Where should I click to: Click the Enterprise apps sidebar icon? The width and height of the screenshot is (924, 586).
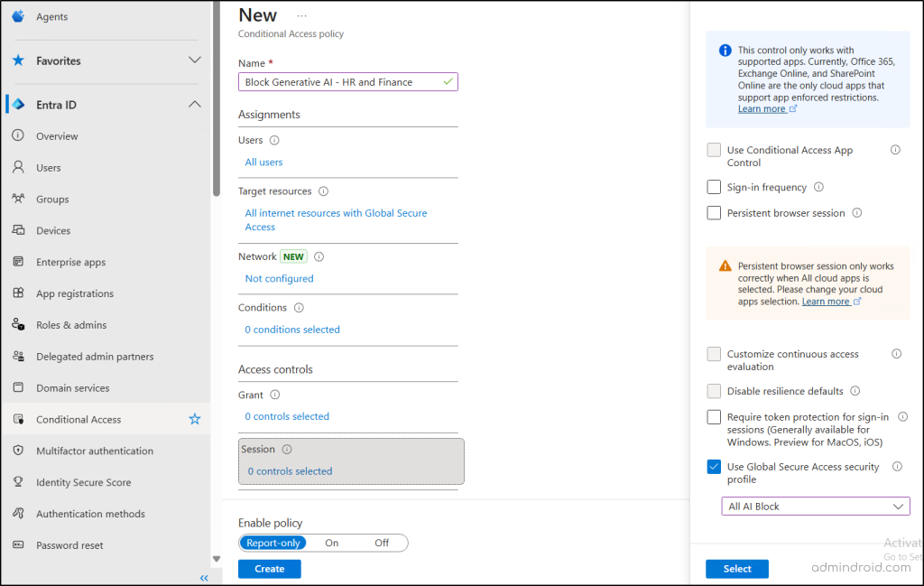[17, 262]
